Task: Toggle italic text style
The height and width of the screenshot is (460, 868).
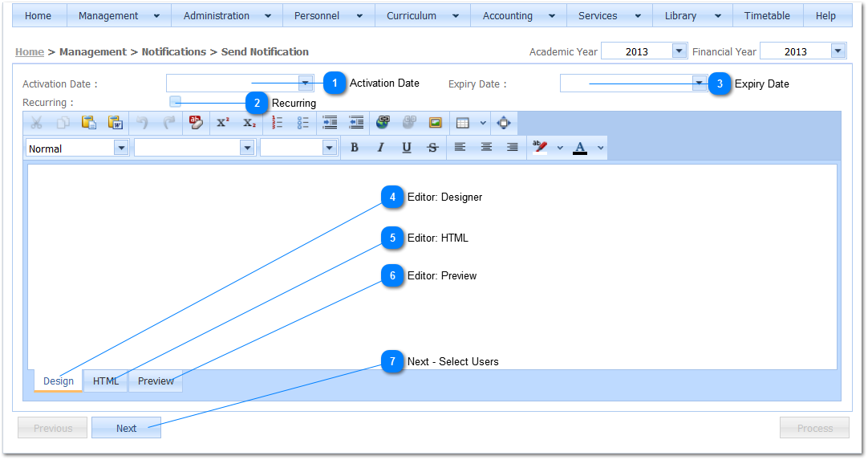Action: (x=380, y=148)
